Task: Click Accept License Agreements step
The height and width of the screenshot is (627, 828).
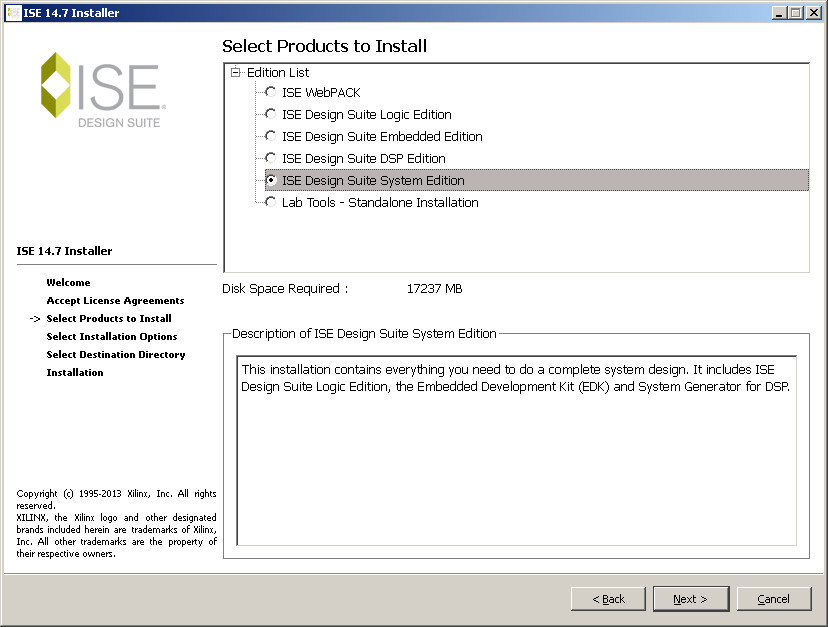Action: tap(115, 301)
